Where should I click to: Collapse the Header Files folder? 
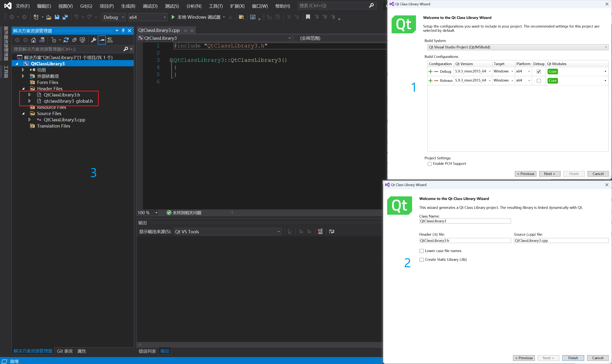coord(23,89)
